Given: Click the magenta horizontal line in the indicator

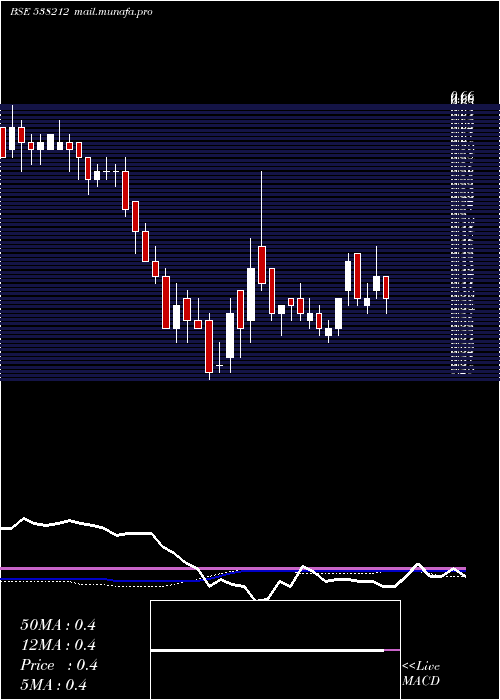Looking at the screenshot, I should (233, 568).
